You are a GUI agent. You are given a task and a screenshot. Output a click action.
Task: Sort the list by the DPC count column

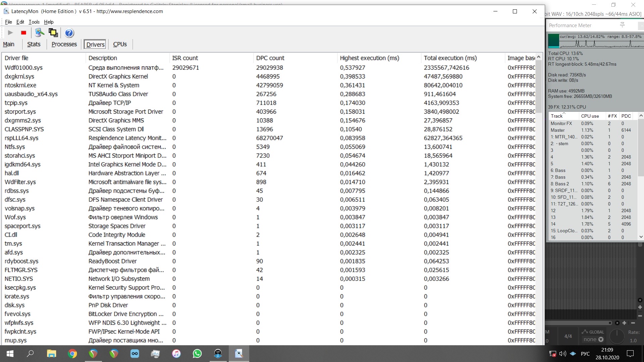click(270, 58)
